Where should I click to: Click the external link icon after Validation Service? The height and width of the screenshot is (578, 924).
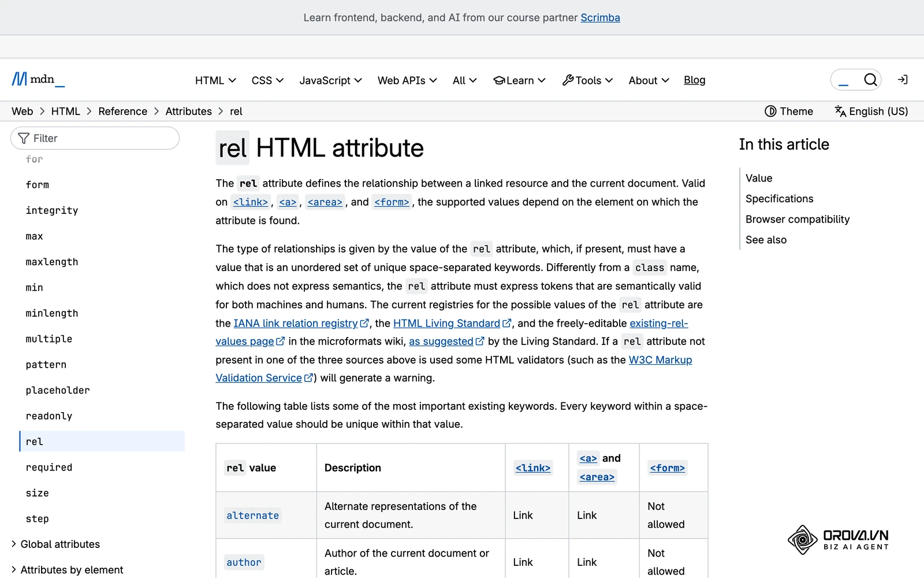pos(308,378)
